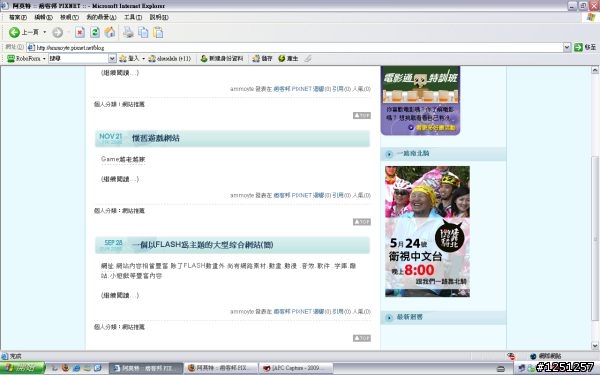The height and width of the screenshot is (375, 600).
Task: Open the 電影通特訓班 banner ad
Action: click(421, 100)
